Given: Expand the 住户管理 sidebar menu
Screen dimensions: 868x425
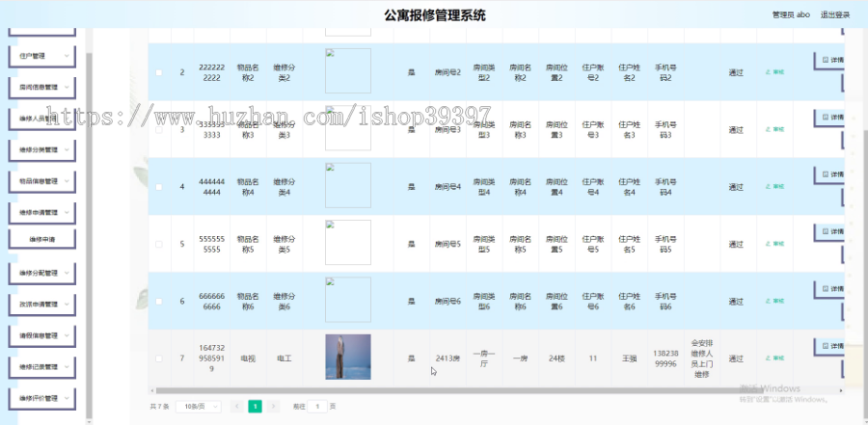Looking at the screenshot, I should [42, 57].
